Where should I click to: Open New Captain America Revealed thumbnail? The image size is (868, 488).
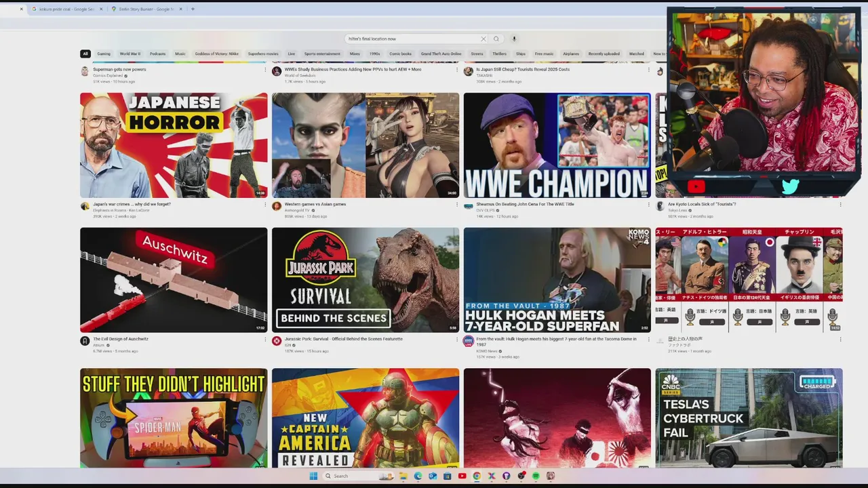point(366,418)
